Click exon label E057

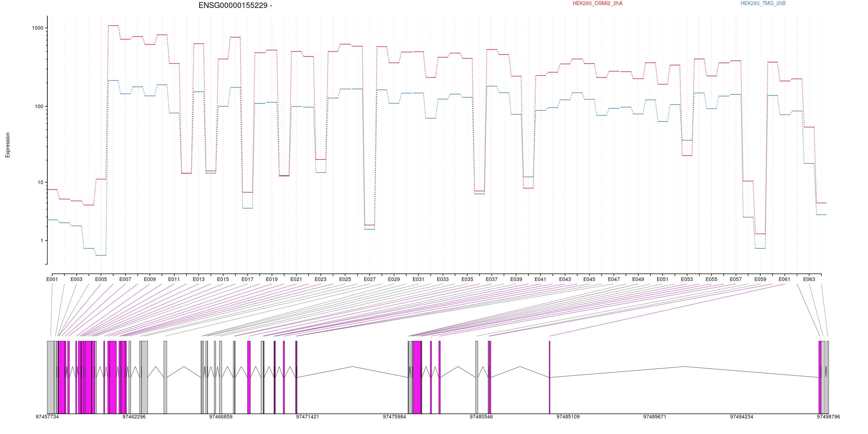[x=736, y=279]
